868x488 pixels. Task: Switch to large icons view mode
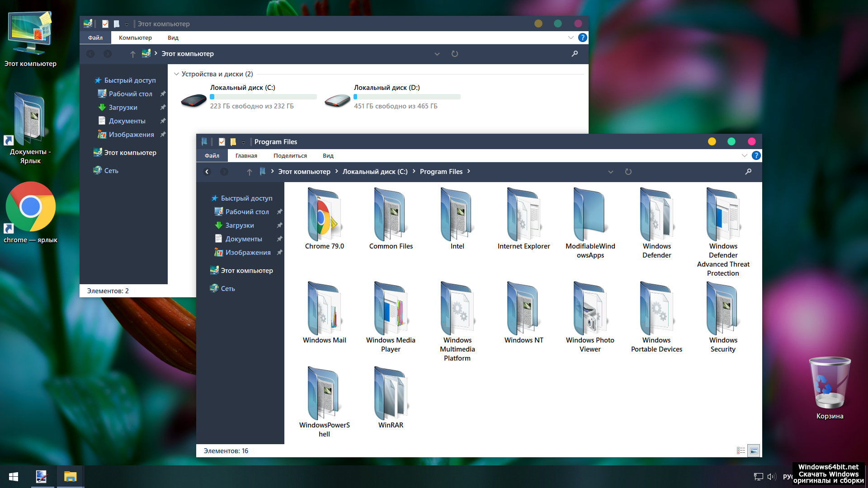point(754,450)
